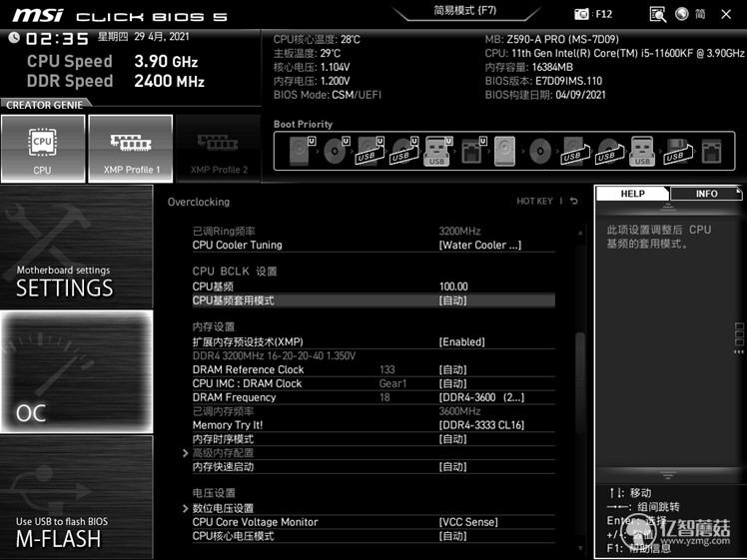Click the DDR4 3200MHz 16-20-20-40 info line
This screenshot has width=747, height=560.
tap(274, 355)
